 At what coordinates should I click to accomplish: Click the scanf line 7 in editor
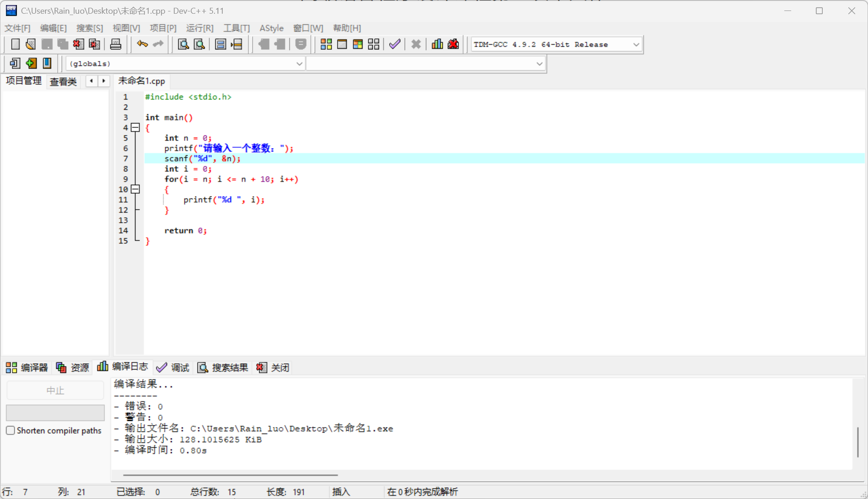point(504,159)
